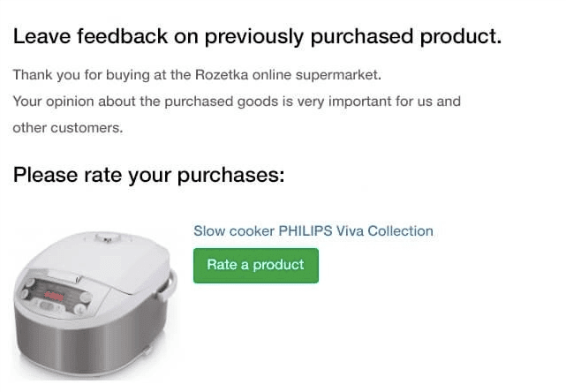Click the slow cooker product image
Image resolution: width=566 pixels, height=392 pixels.
(95, 305)
